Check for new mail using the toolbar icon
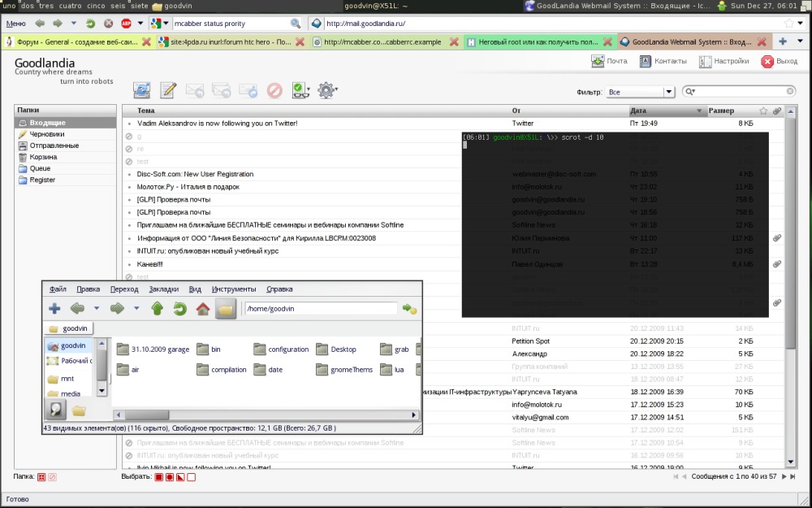Image resolution: width=812 pixels, height=508 pixels. click(142, 89)
